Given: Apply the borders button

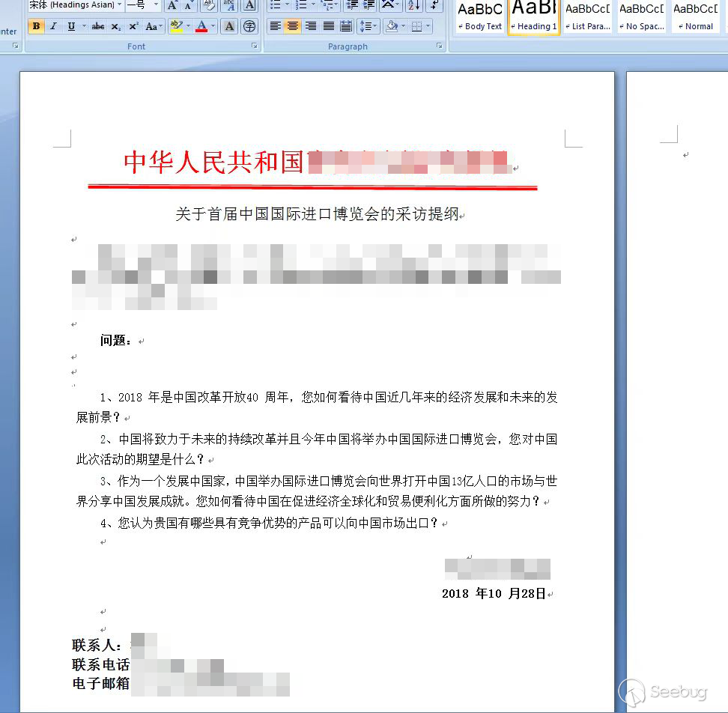Looking at the screenshot, I should click(417, 26).
